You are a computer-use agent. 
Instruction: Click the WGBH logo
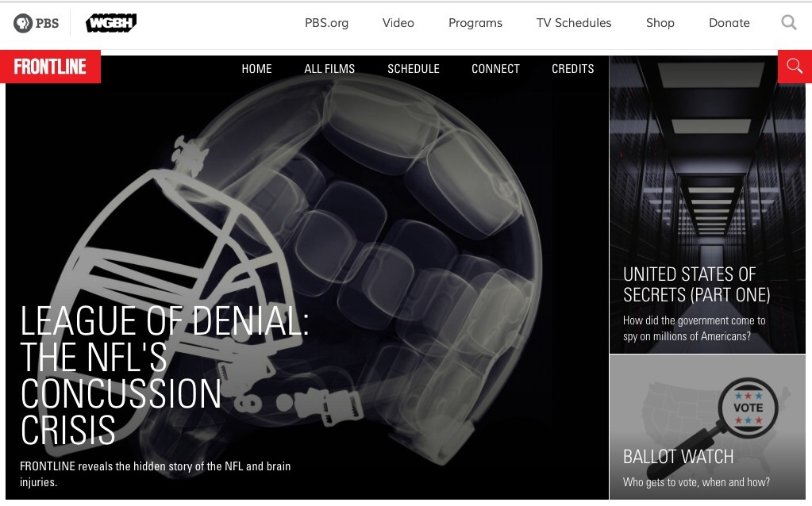110,23
